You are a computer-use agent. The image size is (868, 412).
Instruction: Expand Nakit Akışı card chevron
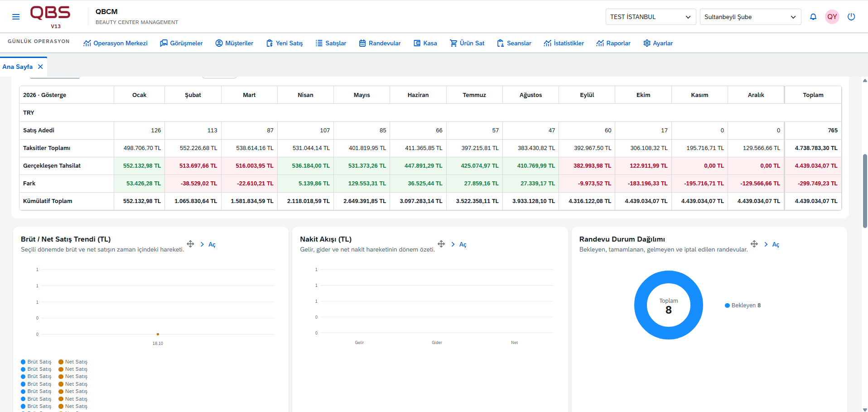[x=453, y=244]
